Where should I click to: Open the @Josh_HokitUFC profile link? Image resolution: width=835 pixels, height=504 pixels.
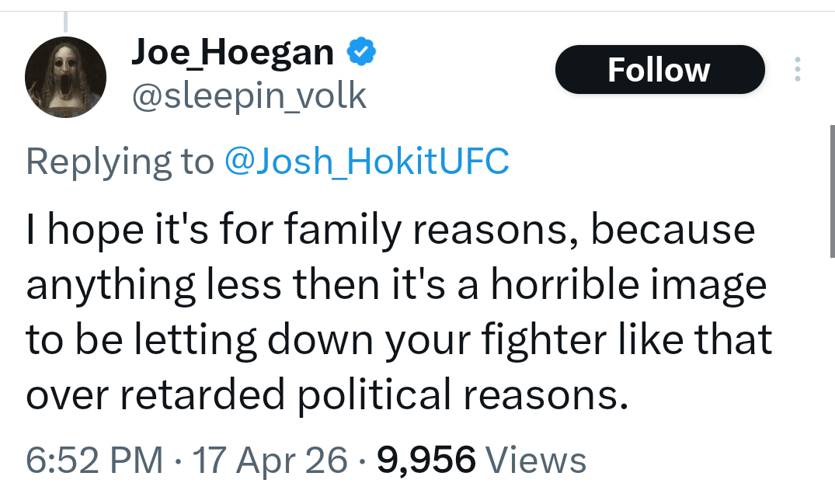[x=367, y=161]
